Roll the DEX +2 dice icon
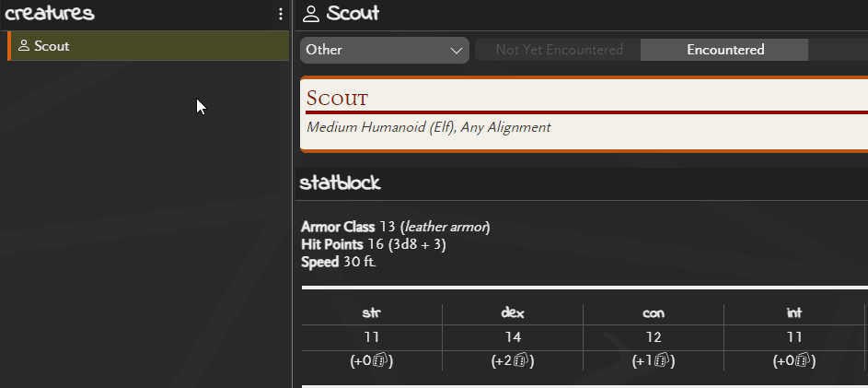The image size is (868, 388). click(x=523, y=361)
